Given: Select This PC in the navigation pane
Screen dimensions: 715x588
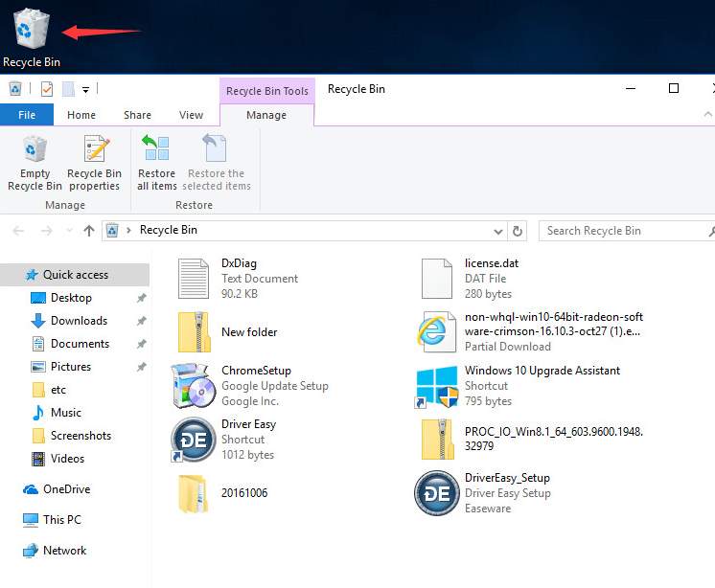Looking at the screenshot, I should click(62, 520).
